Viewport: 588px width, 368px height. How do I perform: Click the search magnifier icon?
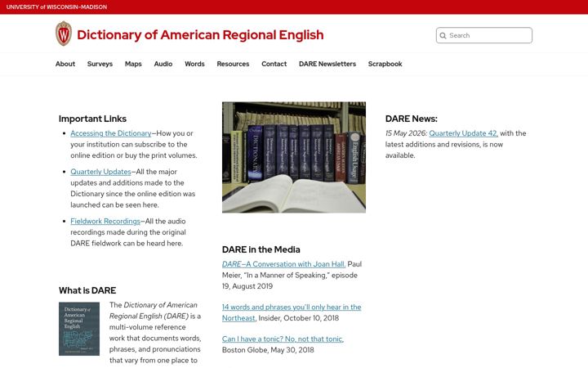click(443, 36)
